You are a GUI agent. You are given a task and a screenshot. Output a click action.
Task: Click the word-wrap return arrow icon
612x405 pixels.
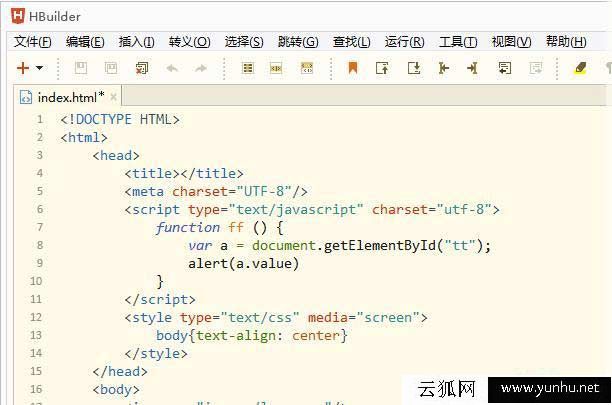coord(505,68)
